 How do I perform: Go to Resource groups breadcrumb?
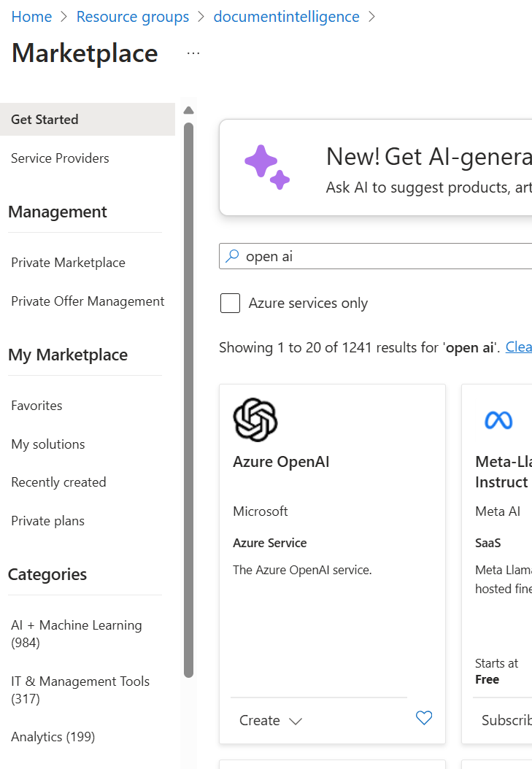132,17
